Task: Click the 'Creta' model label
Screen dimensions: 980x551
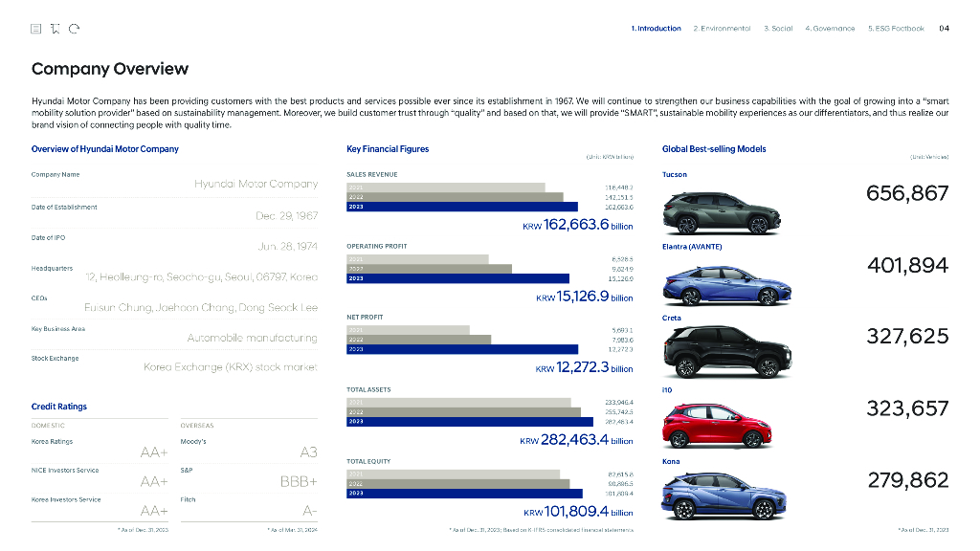Action: click(671, 318)
